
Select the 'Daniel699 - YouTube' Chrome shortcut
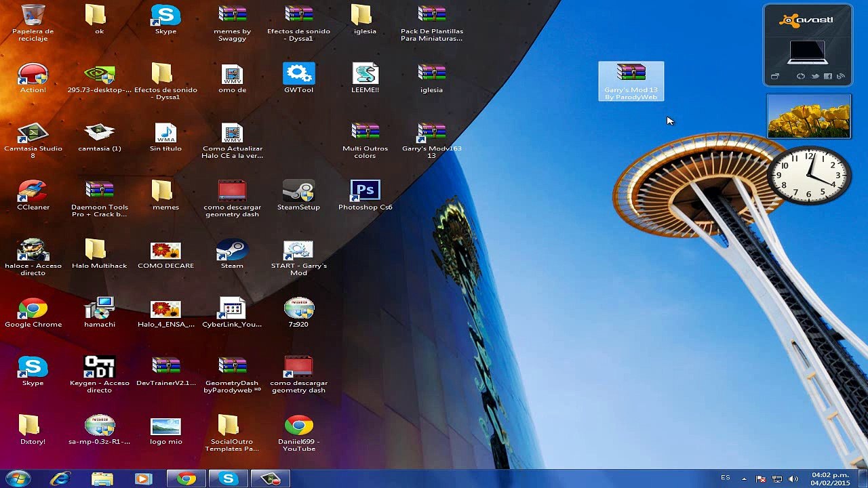(x=298, y=433)
